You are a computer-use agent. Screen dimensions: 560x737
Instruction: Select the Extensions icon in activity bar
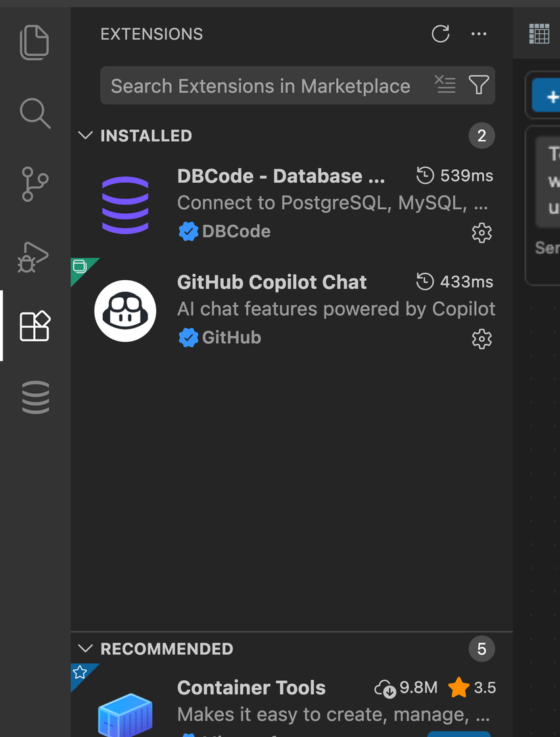click(x=34, y=326)
